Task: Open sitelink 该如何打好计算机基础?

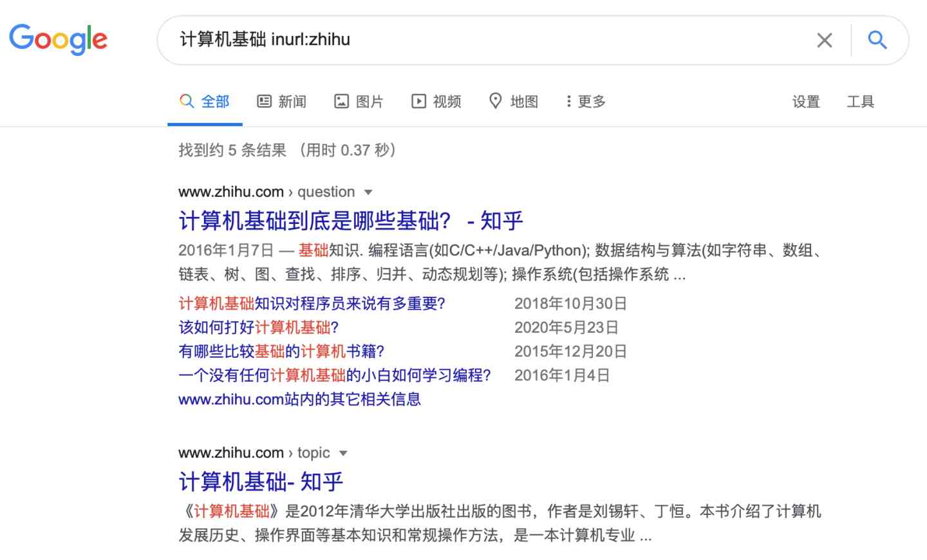Action: [x=259, y=327]
